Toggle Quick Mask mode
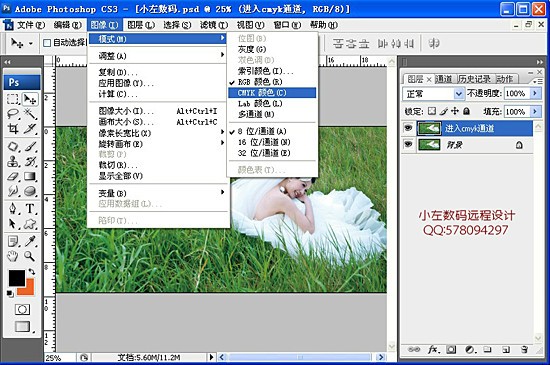Viewport: 550px width, 365px height. pos(22,310)
